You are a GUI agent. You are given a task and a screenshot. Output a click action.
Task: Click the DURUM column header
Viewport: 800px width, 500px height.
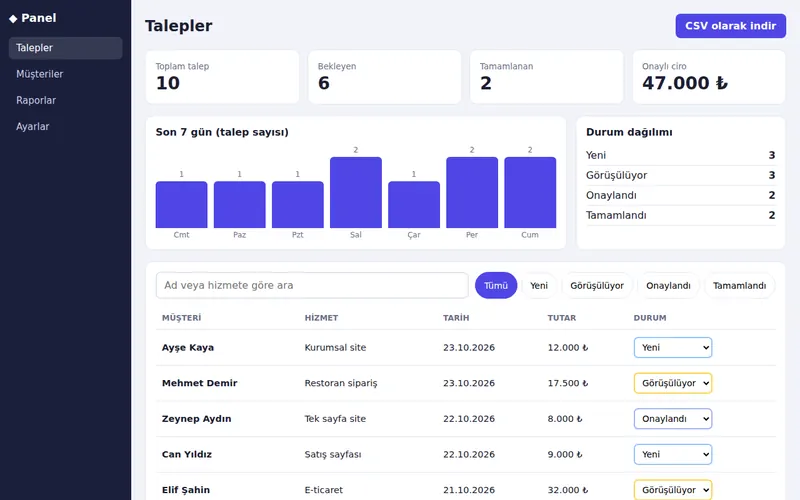coord(649,318)
